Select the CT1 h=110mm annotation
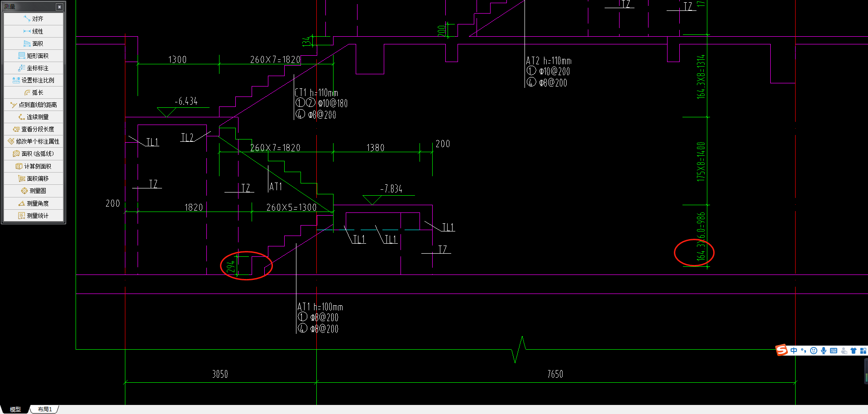The image size is (868, 414). coord(316,93)
